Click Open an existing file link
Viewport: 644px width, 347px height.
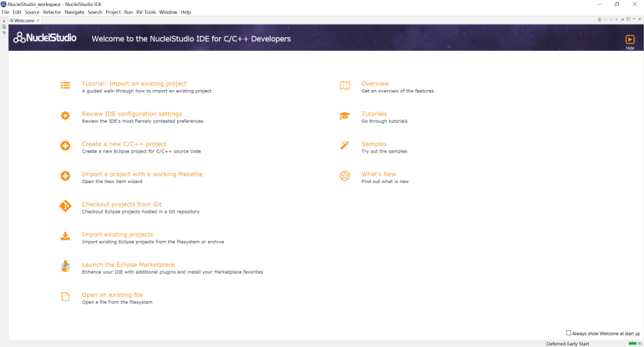[x=112, y=295]
